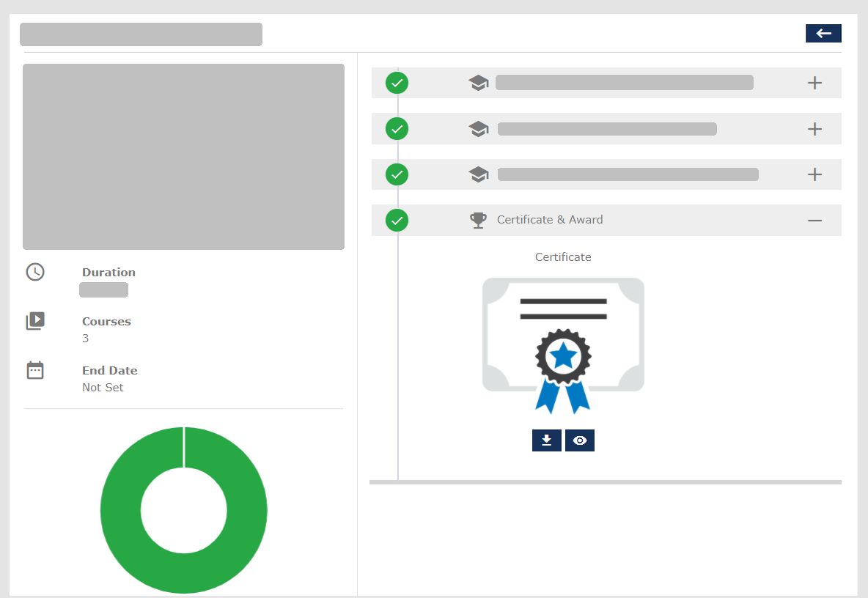Click the program cover image placeholder
868x598 pixels.
(183, 157)
